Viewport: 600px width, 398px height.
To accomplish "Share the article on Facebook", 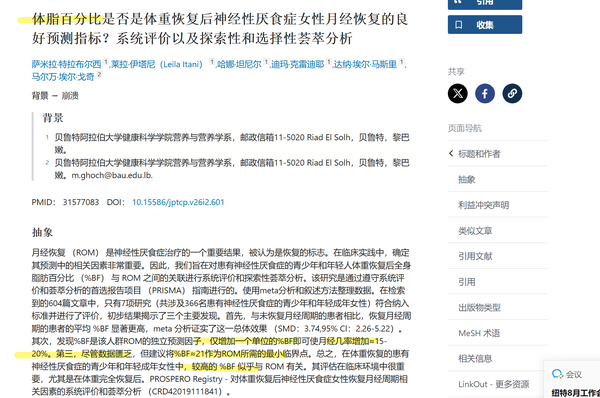I will pos(485,93).
